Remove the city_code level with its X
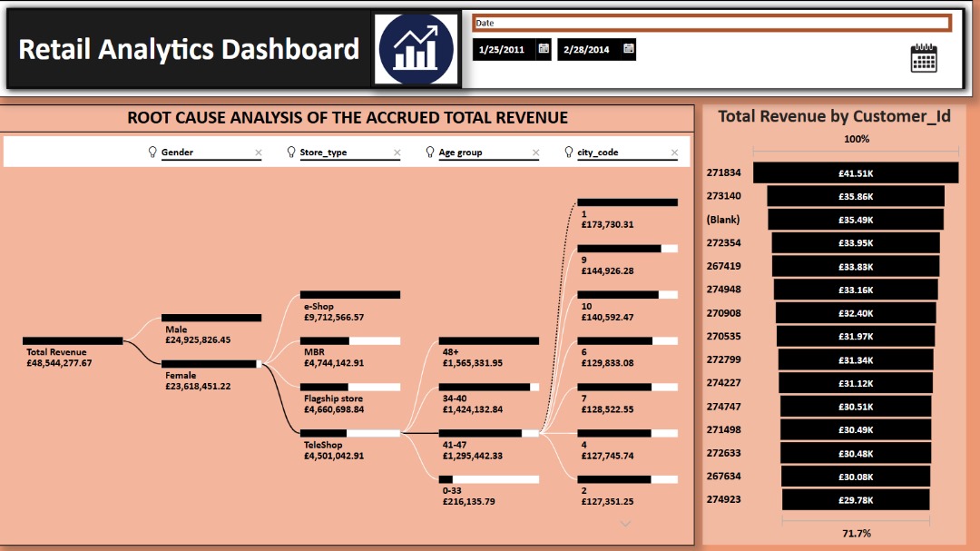The width and height of the screenshot is (980, 551). (674, 153)
